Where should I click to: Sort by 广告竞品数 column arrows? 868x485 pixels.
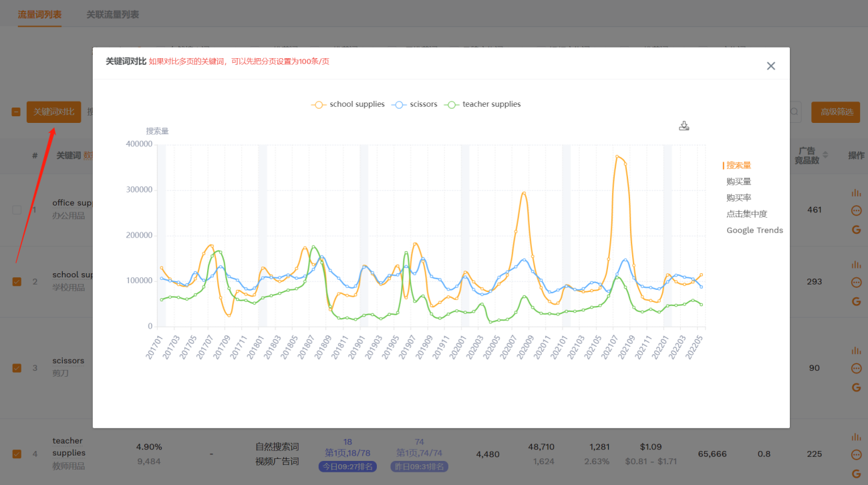(x=825, y=155)
